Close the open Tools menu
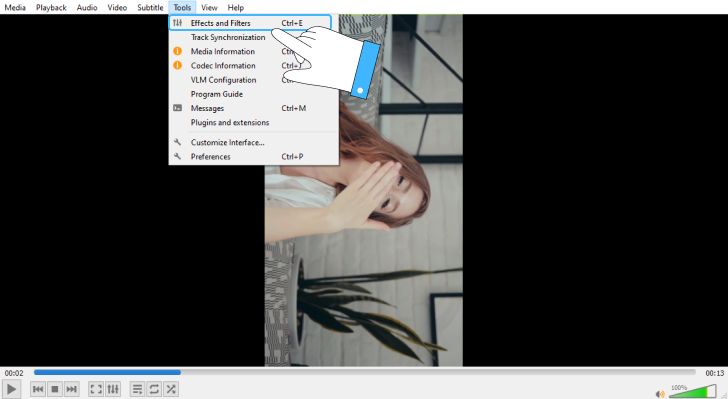This screenshot has height=399, width=728. pyautogui.click(x=182, y=7)
